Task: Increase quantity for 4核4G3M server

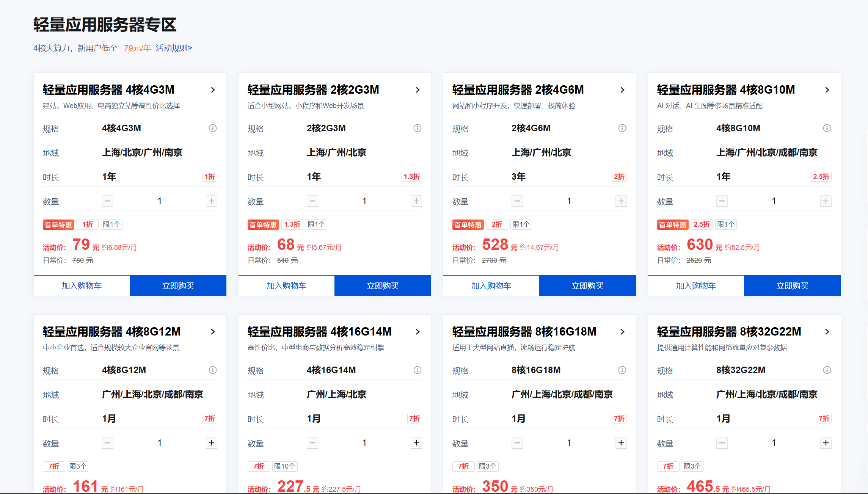Action: click(x=212, y=201)
